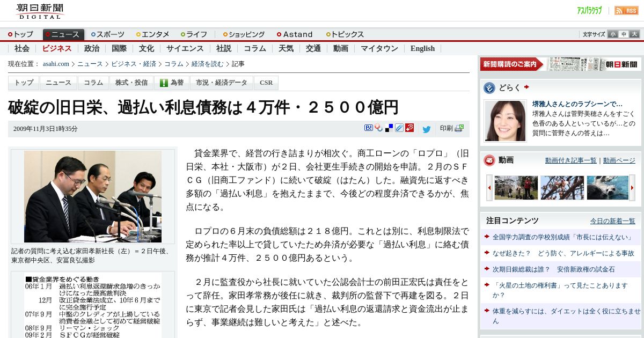Open the トップ main tab
Viewport: 644px width, 338px height.
(x=20, y=34)
